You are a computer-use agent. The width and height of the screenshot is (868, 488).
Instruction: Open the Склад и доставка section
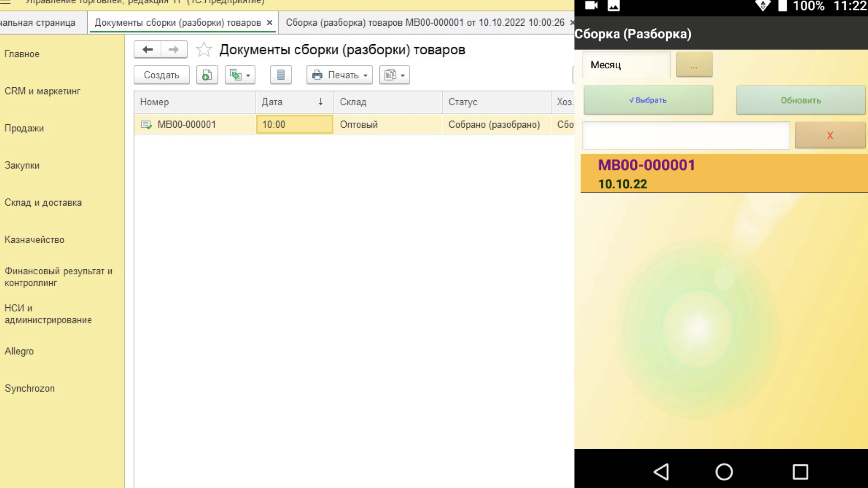pyautogui.click(x=43, y=202)
